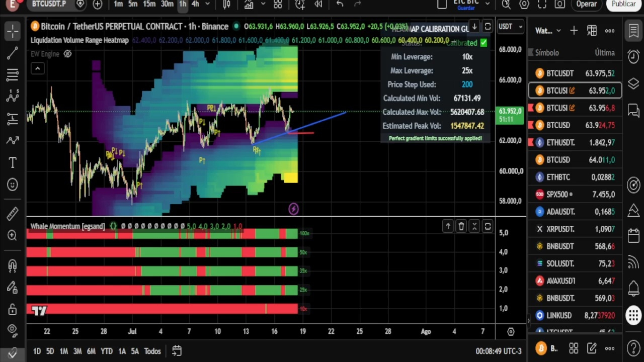Viewport: 644px width, 362px height.
Task: Open chart settings hexagon icon
Action: [x=524, y=4]
